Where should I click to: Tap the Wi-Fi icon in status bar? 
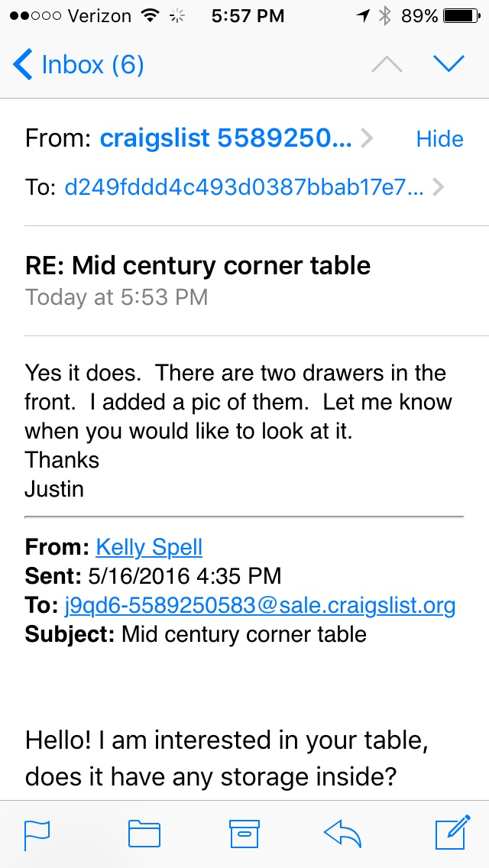[151, 16]
